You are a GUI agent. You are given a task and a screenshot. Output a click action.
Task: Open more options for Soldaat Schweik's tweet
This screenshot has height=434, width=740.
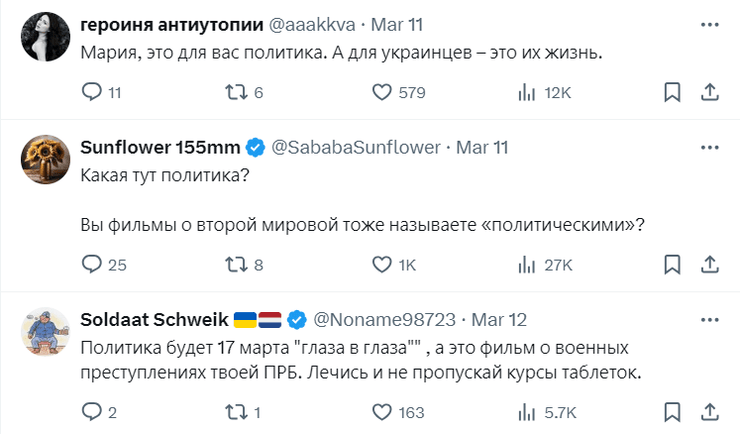point(708,320)
